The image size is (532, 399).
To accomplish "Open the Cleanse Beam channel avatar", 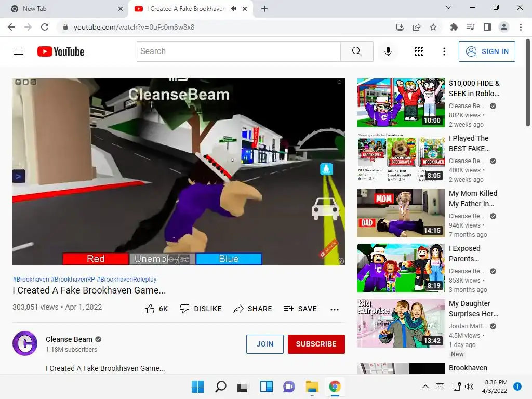I will [25, 343].
